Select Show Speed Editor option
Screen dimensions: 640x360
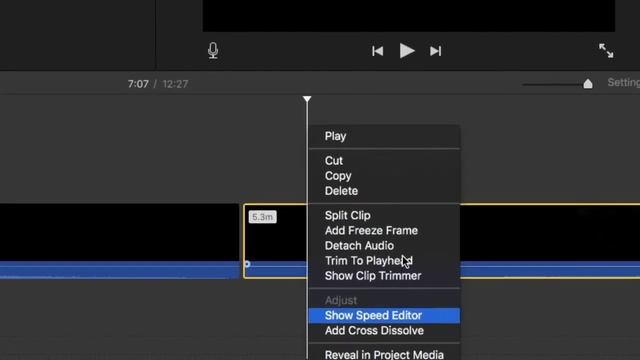click(x=384, y=316)
